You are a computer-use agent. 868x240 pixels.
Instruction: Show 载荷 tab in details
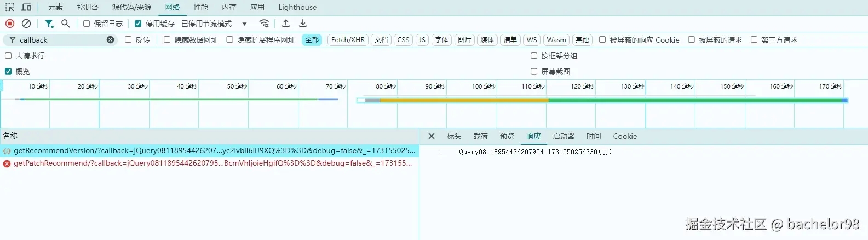pyautogui.click(x=480, y=136)
